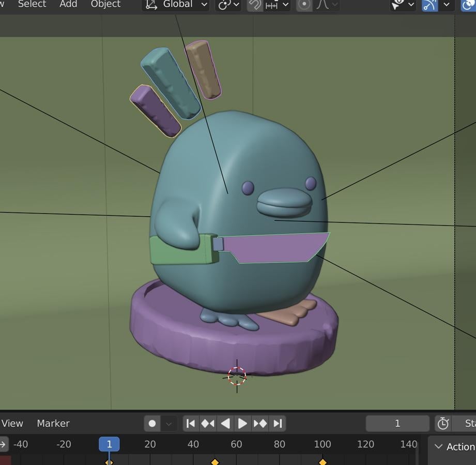
Task: Open the Select menu in viewport header
Action: (32, 4)
